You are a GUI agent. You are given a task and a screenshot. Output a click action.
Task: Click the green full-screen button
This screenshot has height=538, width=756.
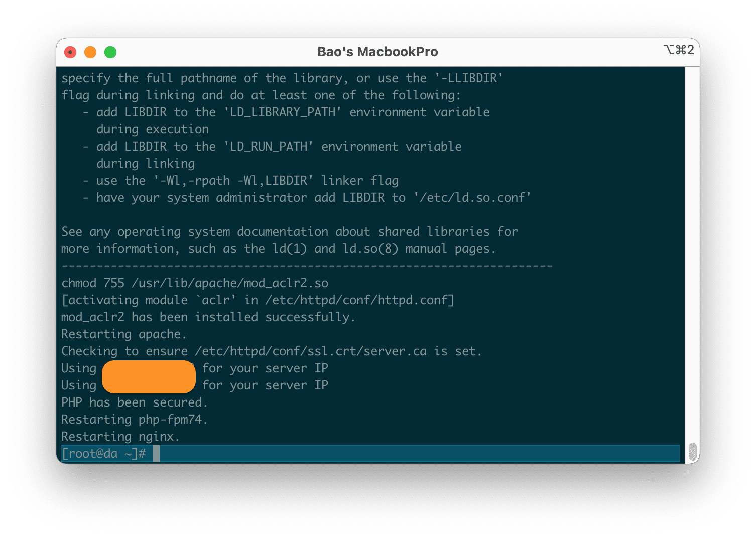tap(110, 52)
